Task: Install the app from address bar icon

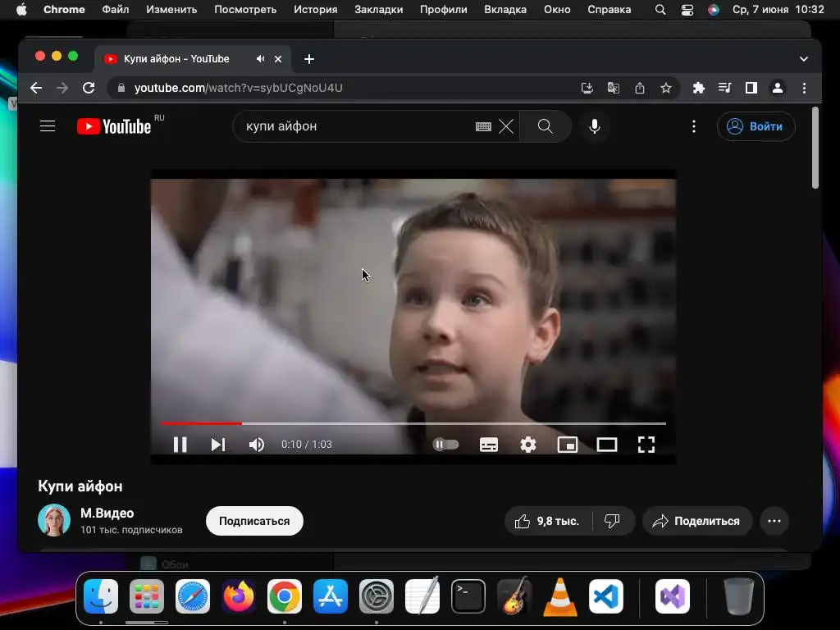Action: pos(587,88)
